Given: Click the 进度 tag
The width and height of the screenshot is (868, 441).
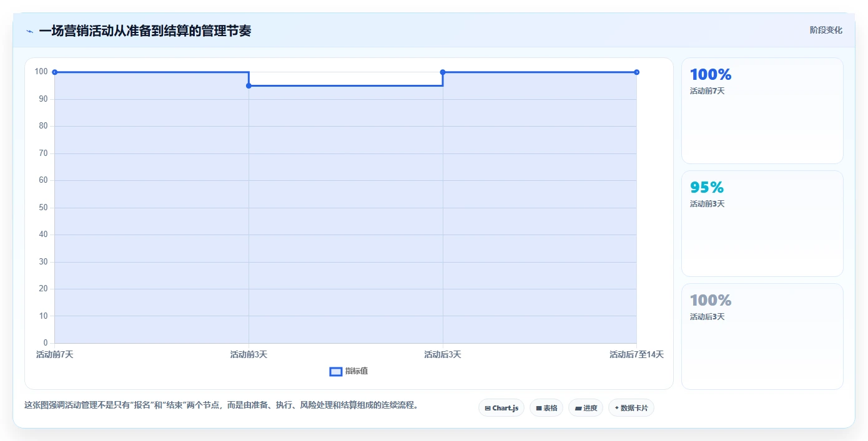Looking at the screenshot, I should pos(586,408).
